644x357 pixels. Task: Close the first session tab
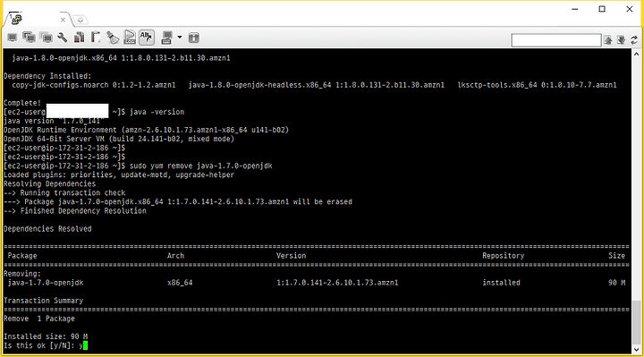[x=63, y=20]
